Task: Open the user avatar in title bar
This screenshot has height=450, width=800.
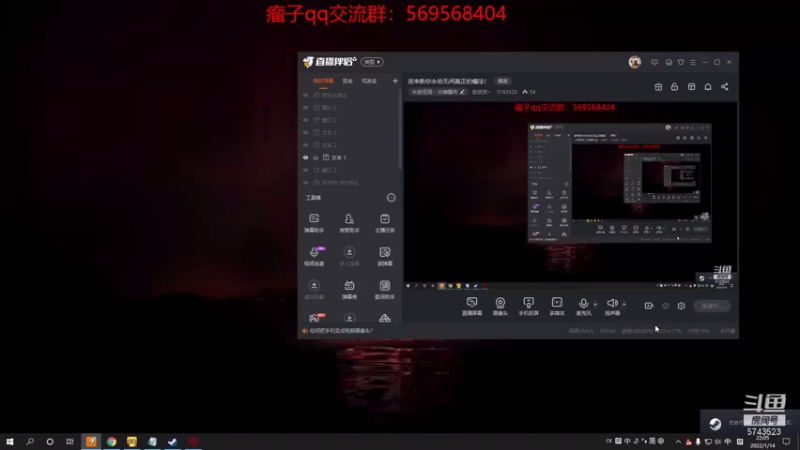Action: [x=635, y=62]
